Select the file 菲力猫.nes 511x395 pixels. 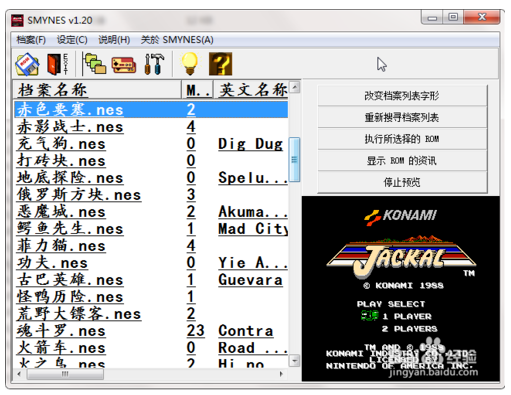tap(61, 246)
